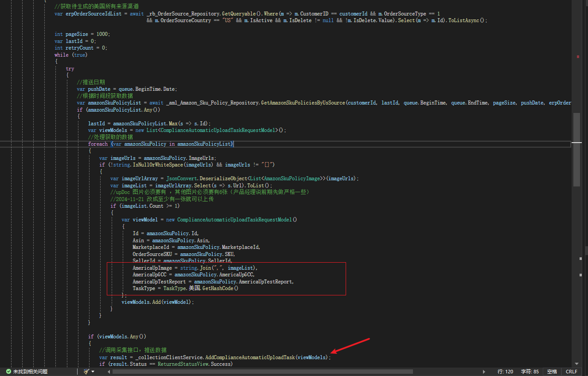This screenshot has height=376, width=588.
Task: Click 'Asin = amazonSkuPolicy.Asin,' line
Action: tap(171, 240)
